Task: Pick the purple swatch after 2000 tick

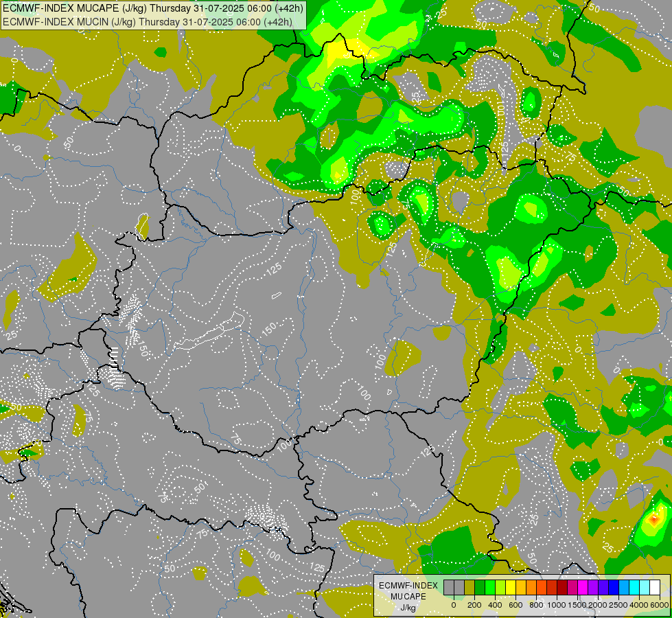Action: click(593, 587)
